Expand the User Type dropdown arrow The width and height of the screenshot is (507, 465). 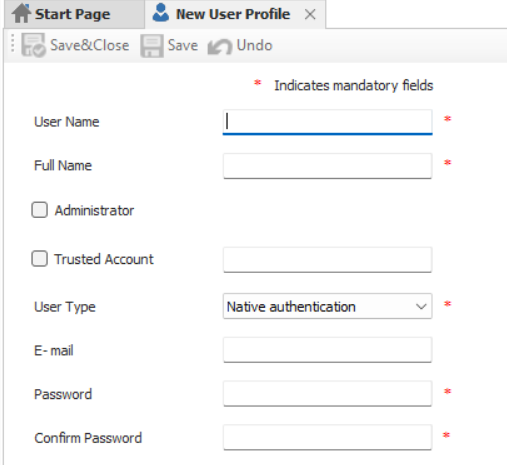421,306
